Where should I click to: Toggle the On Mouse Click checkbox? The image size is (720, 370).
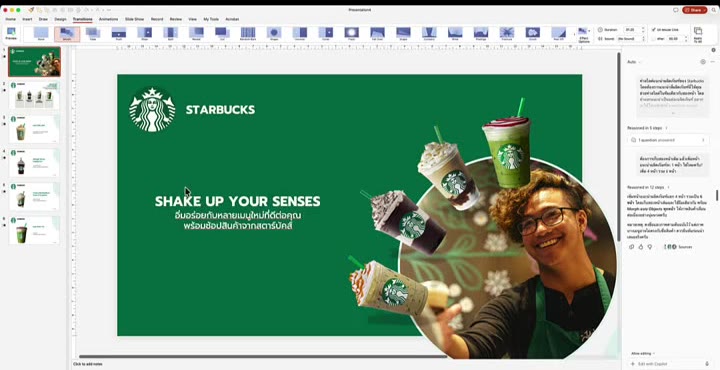click(x=653, y=30)
